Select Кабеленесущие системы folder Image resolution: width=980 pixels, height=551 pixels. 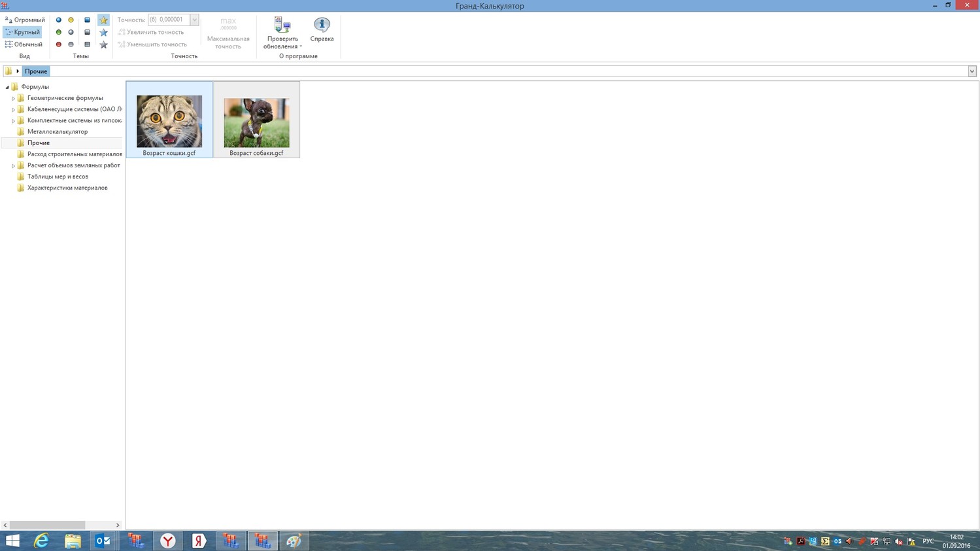(75, 109)
